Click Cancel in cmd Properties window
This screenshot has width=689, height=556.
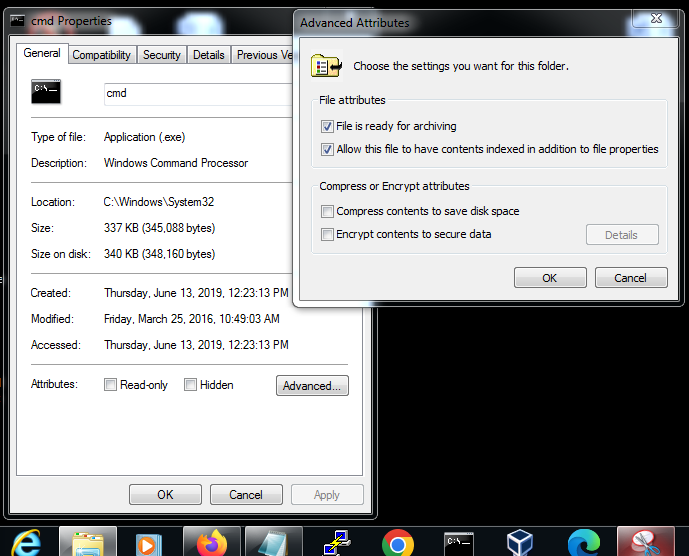coord(246,494)
